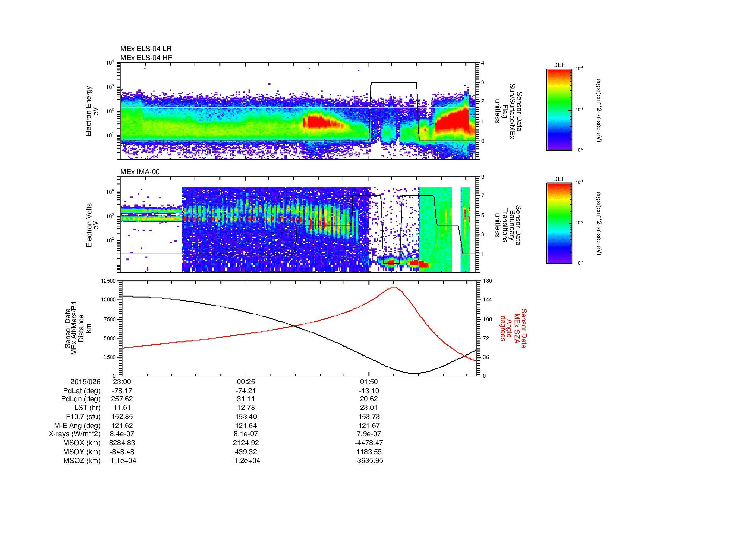Click the 'X-rays (W/m**2)' row label
This screenshot has width=756, height=534.
click(75, 434)
